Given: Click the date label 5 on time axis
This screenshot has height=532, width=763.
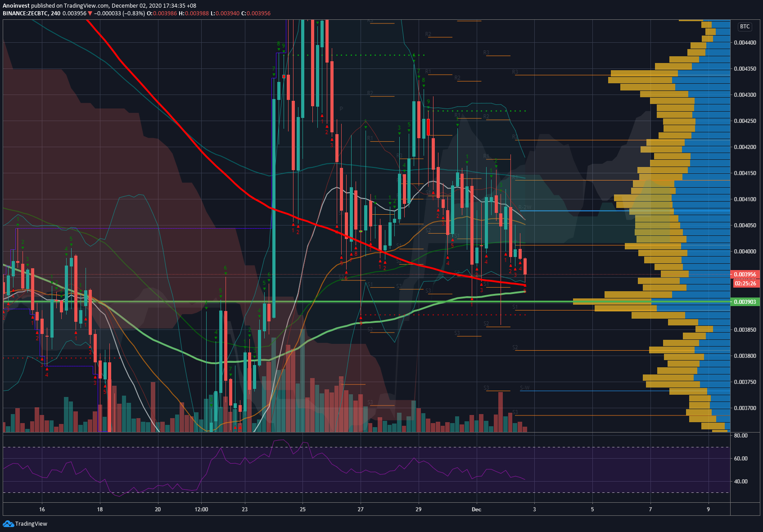Looking at the screenshot, I should [x=592, y=509].
